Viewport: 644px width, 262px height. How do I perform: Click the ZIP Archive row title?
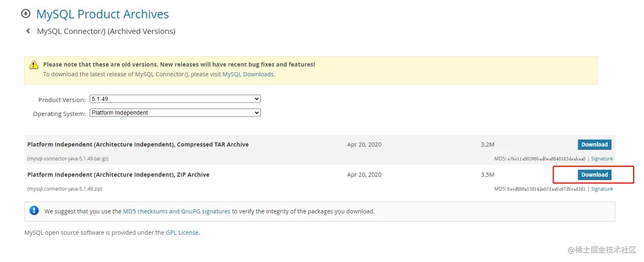pos(118,175)
